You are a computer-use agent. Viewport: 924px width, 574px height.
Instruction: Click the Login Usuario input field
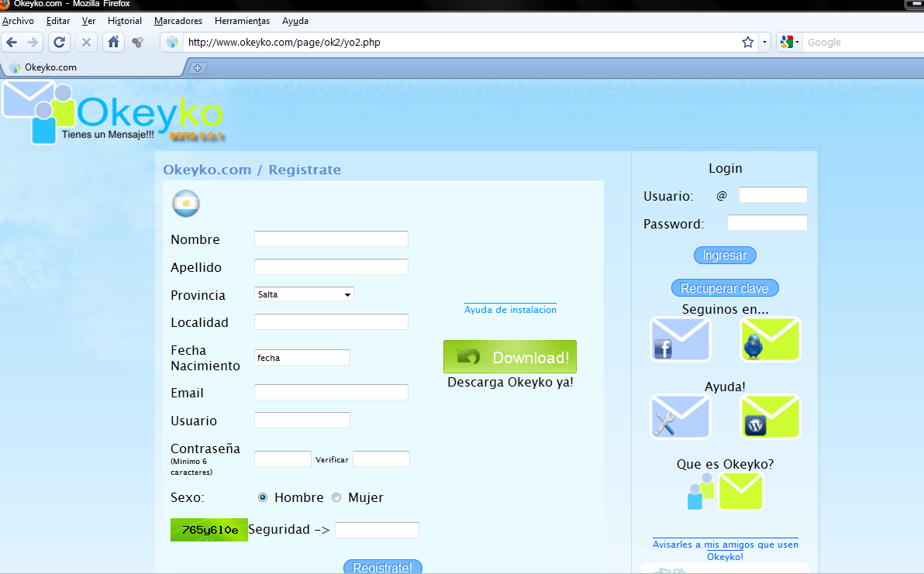(773, 195)
